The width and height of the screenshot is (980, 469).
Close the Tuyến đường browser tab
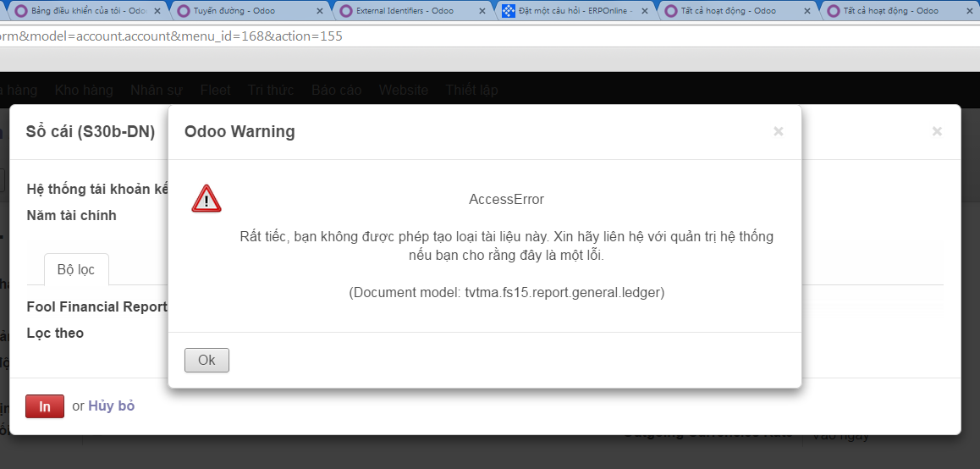(319, 11)
